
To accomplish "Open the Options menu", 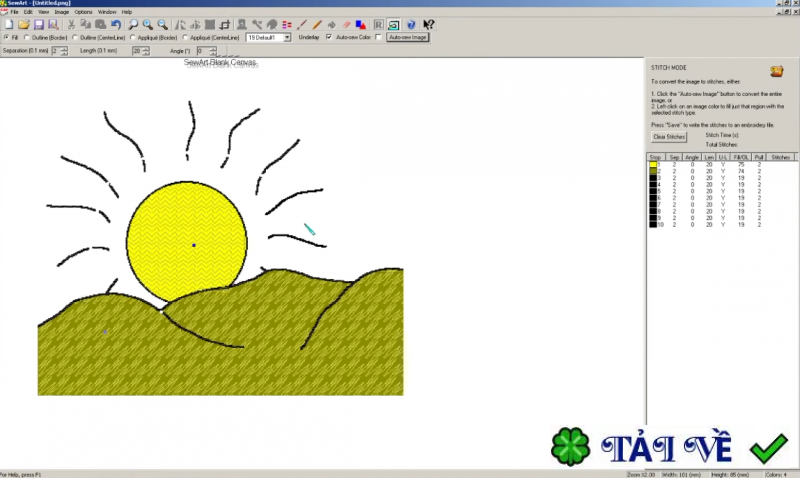I will 83,12.
